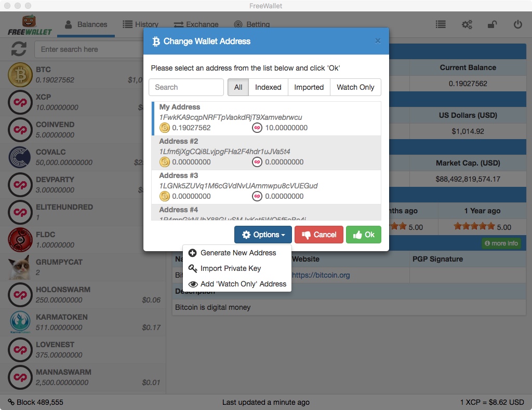
Task: Close the Change Wallet Address dialog
Action: coord(378,41)
